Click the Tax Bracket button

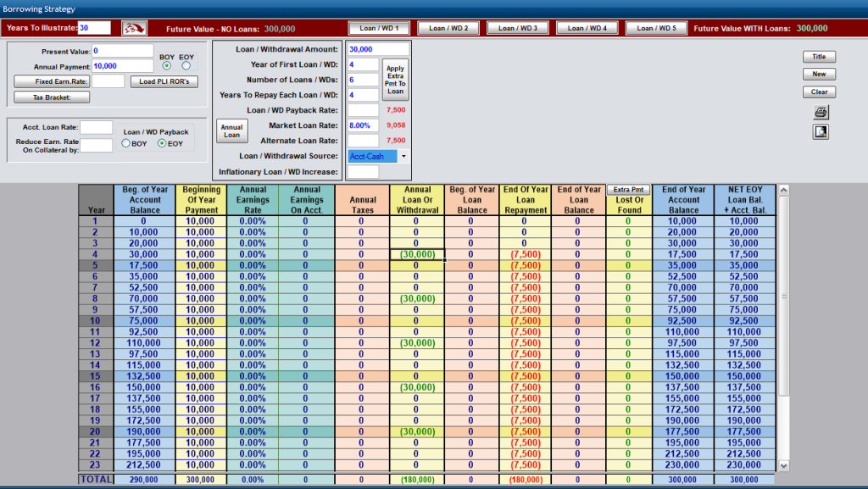pyautogui.click(x=52, y=97)
